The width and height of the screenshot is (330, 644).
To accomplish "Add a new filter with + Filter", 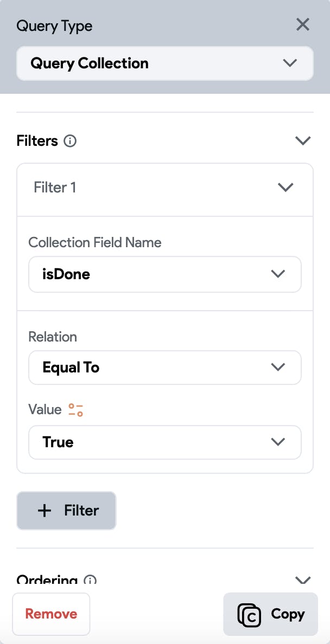I will [66, 511].
